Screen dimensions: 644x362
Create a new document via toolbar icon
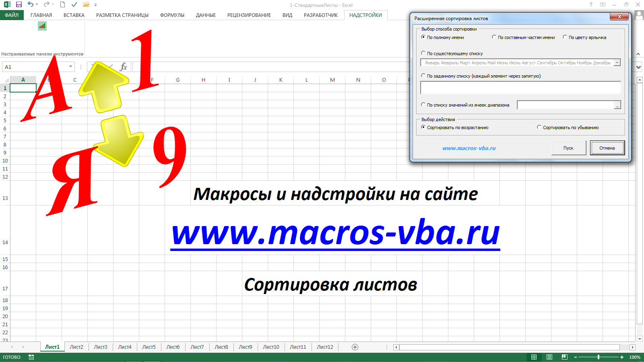coord(62,5)
